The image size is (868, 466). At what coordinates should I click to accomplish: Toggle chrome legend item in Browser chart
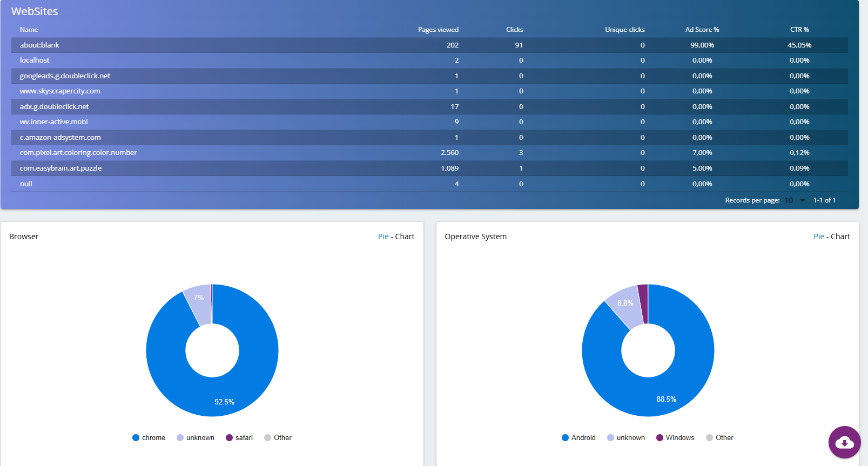149,437
